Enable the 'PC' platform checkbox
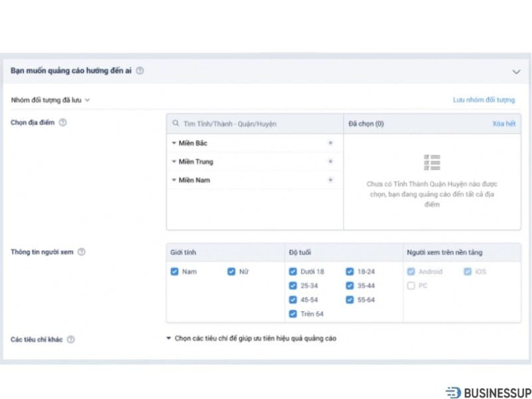Screen dimensions: 532x399 (x=411, y=285)
